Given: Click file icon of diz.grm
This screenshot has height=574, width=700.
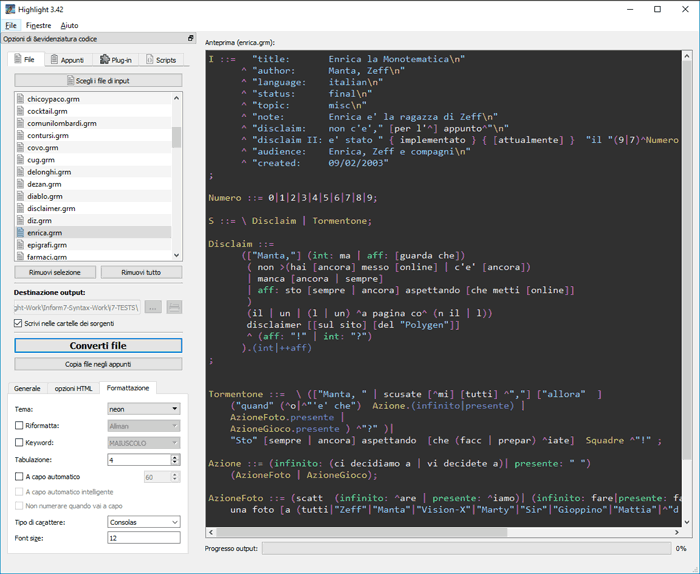Looking at the screenshot, I should click(20, 220).
